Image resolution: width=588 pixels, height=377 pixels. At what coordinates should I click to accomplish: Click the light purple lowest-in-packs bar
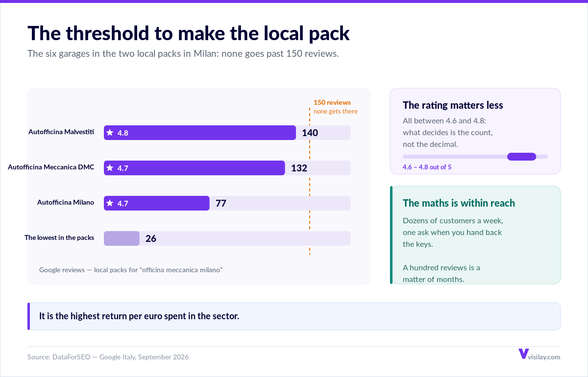coord(122,238)
